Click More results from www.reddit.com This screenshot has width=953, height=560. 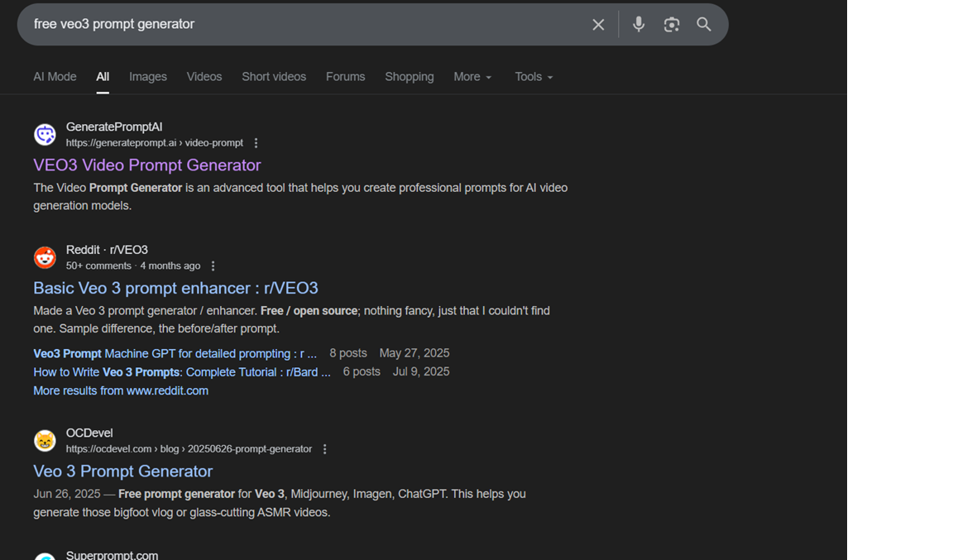(121, 391)
